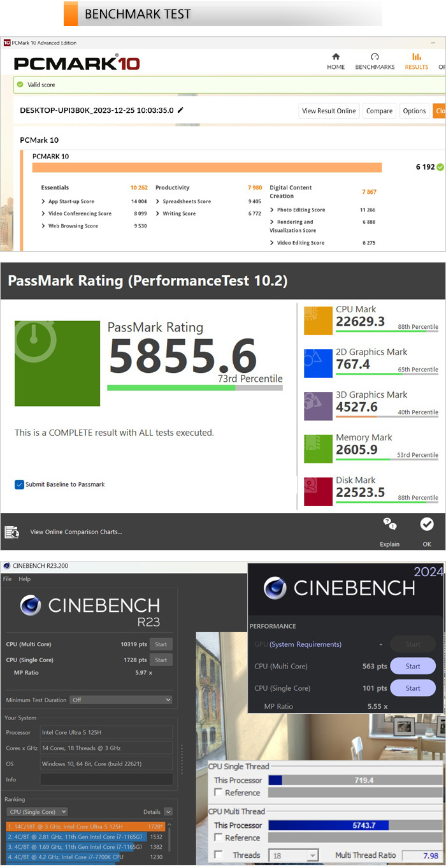Open the Details dropdown arrow in Ranking
Screen dimensions: 446x868
(x=168, y=812)
